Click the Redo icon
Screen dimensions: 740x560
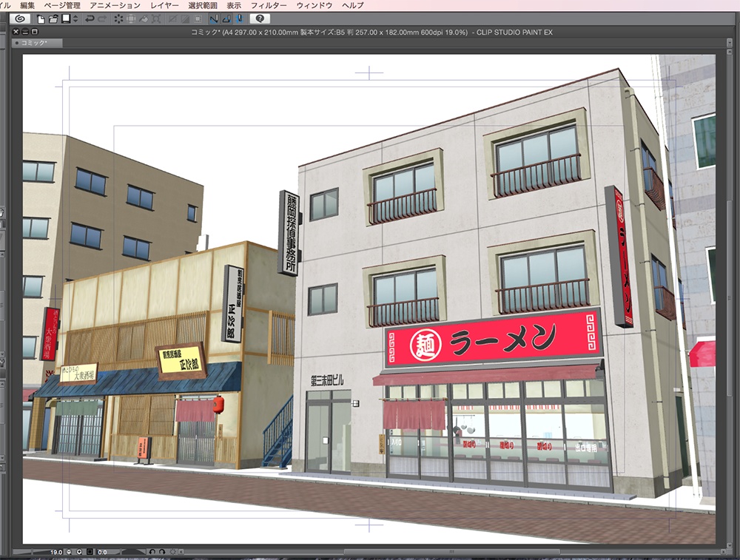click(x=101, y=21)
